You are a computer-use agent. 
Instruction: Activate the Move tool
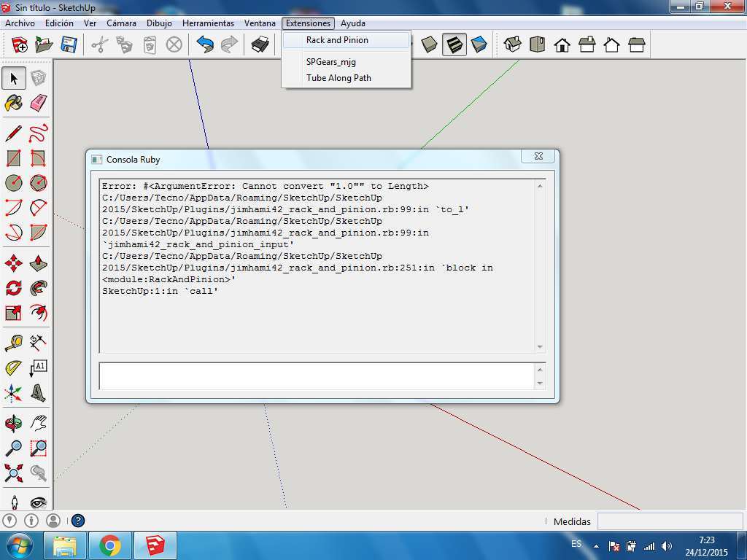click(x=14, y=262)
